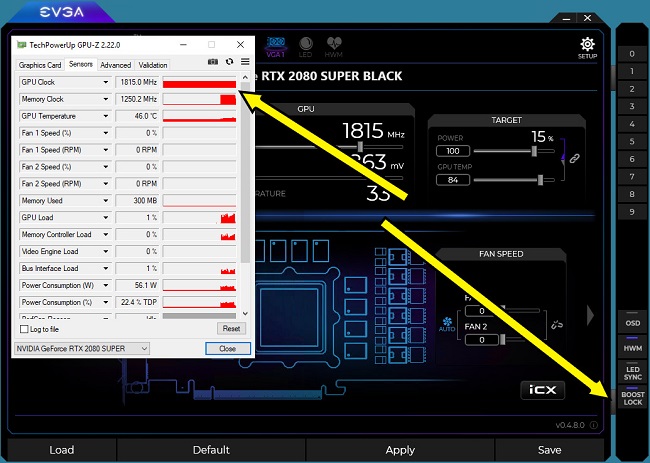Screen dimensions: 650x463
Task: Open the LED settings icon
Action: click(306, 47)
